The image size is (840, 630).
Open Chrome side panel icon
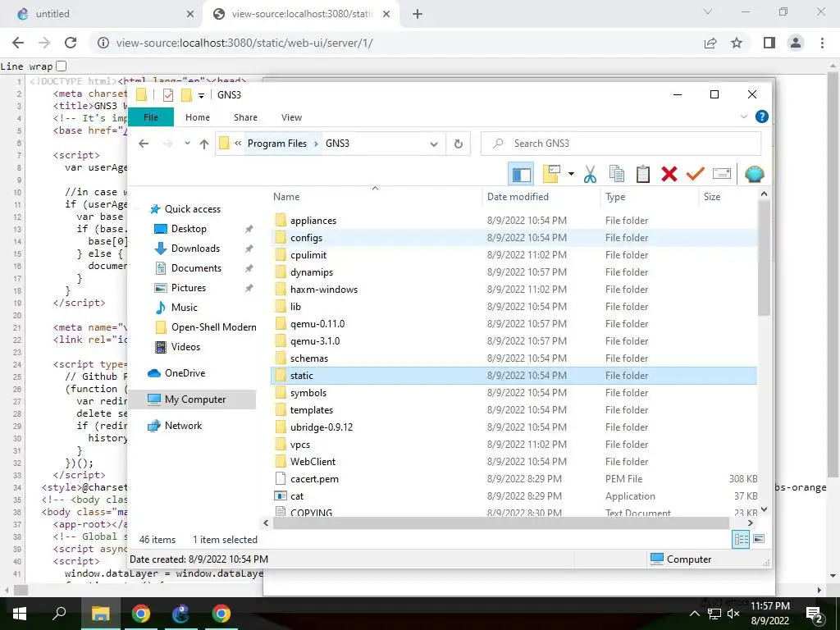pos(769,43)
